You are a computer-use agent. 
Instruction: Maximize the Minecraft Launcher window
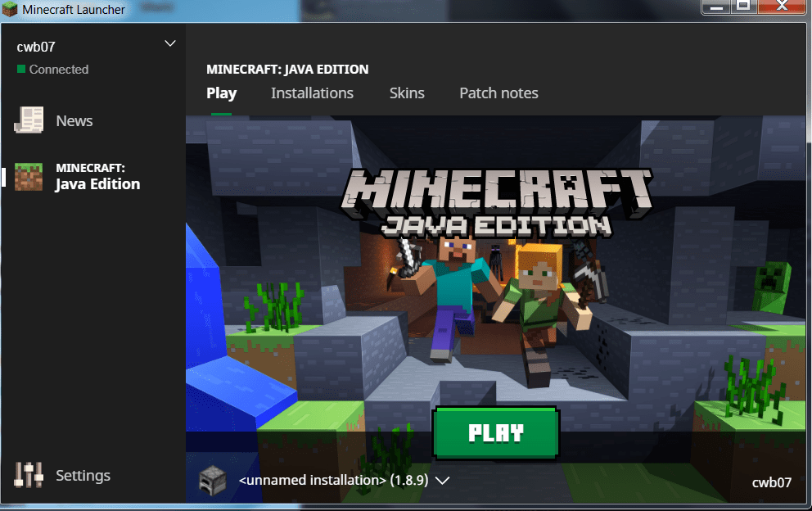pos(743,7)
